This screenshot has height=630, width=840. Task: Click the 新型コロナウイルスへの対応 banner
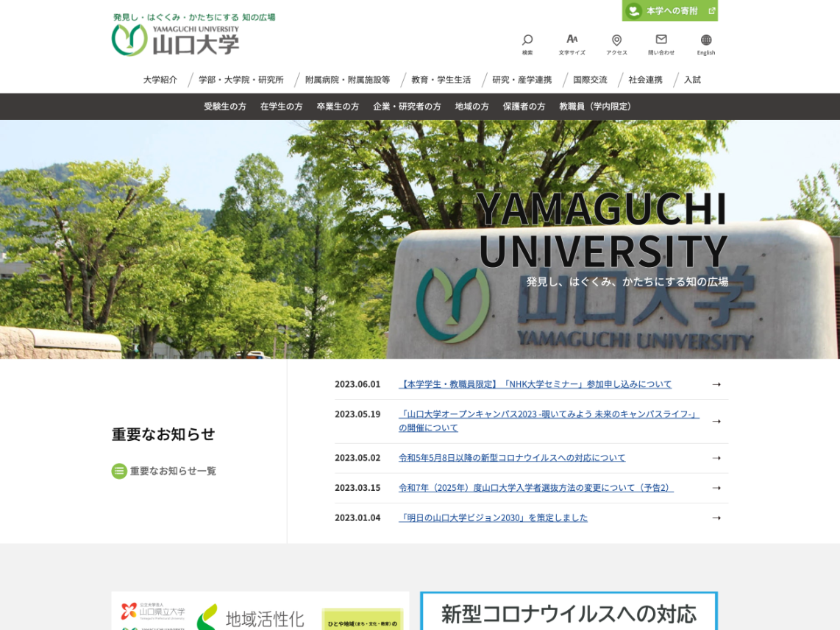tap(569, 612)
